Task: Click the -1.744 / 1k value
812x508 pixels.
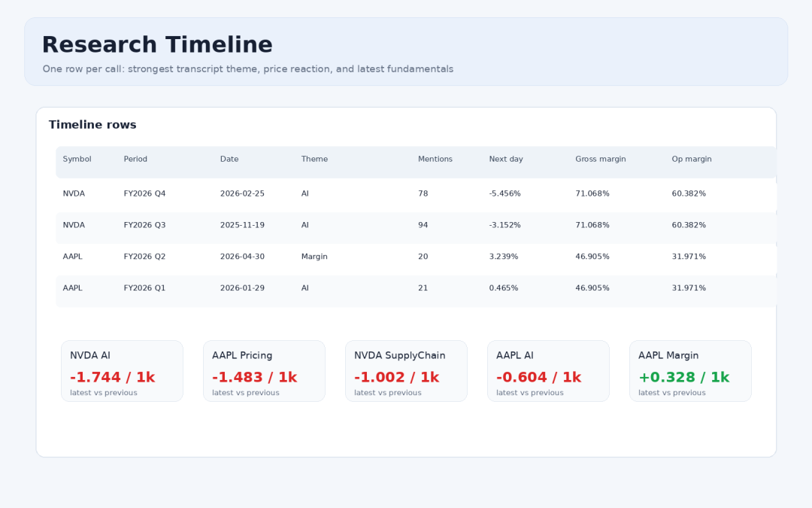Action: click(112, 377)
